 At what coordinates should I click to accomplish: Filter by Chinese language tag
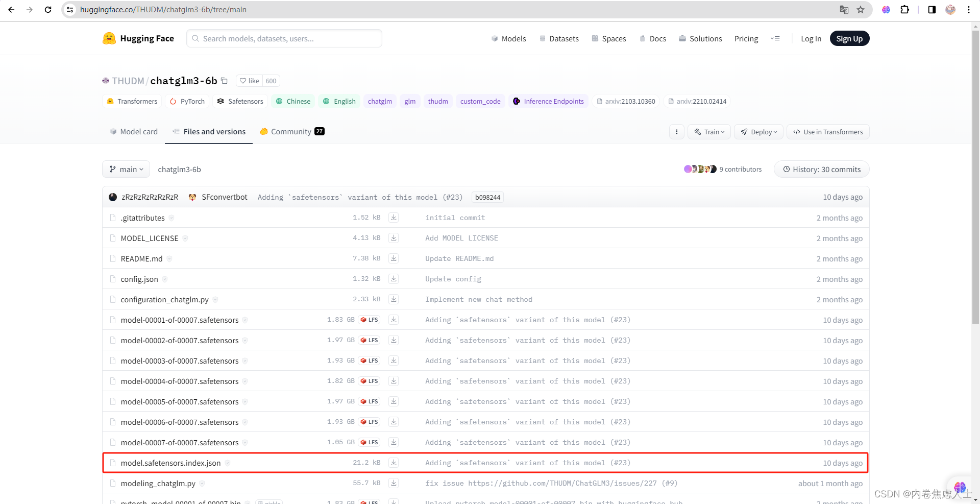click(x=293, y=101)
